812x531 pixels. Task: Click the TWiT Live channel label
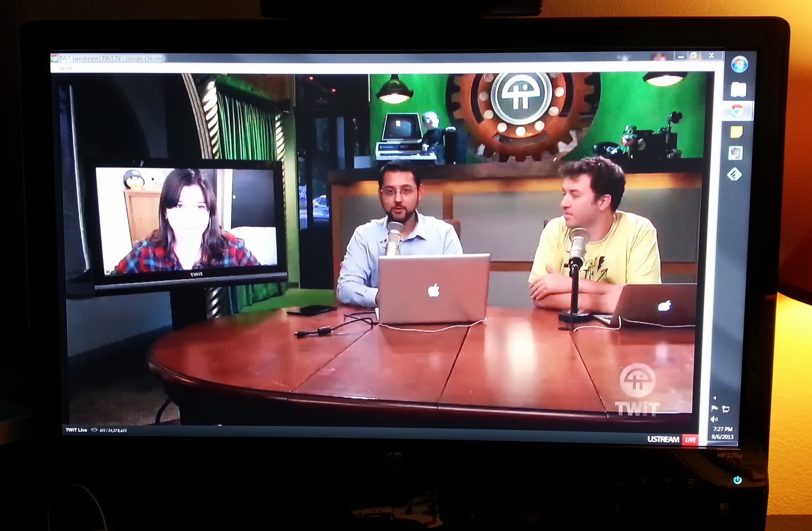tap(76, 430)
